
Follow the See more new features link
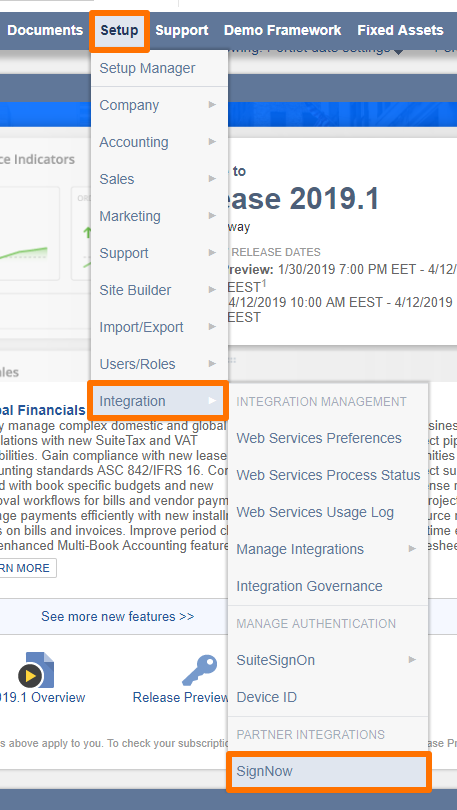(118, 617)
